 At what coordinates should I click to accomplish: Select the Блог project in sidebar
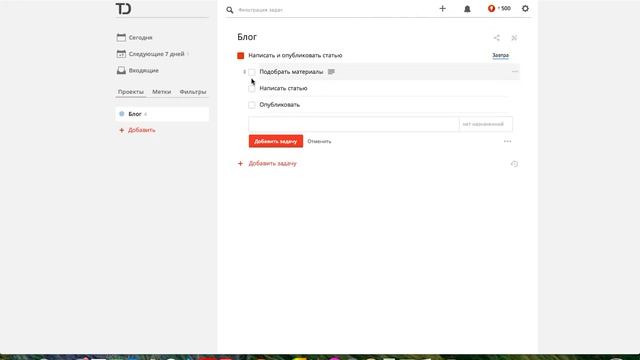click(x=162, y=114)
